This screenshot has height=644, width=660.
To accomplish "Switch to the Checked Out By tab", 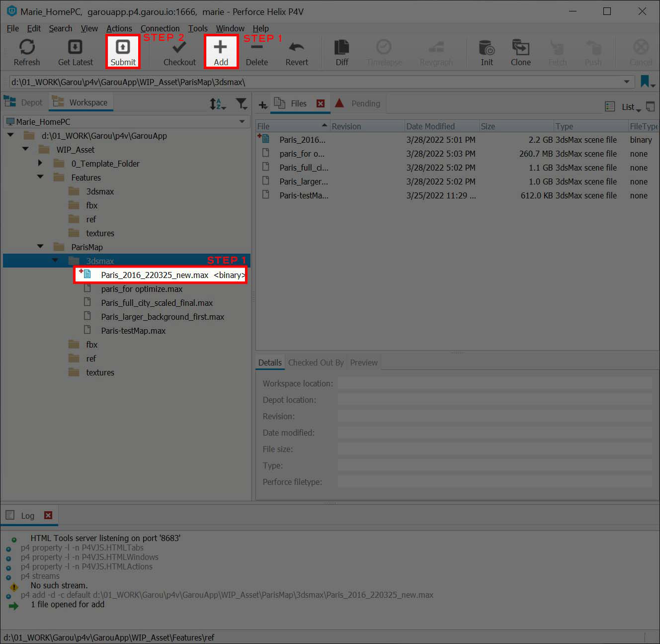I will tap(316, 363).
